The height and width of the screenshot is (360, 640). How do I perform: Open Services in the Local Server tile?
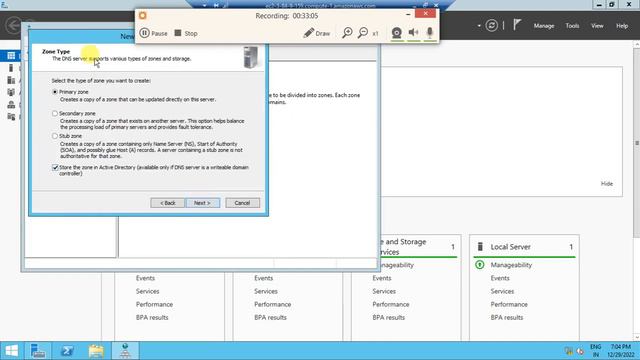[x=502, y=291]
